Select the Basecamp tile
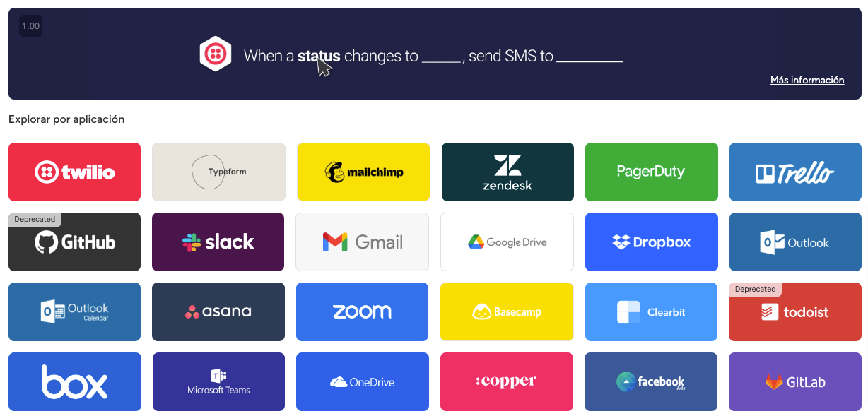The image size is (868, 416). pos(507,311)
